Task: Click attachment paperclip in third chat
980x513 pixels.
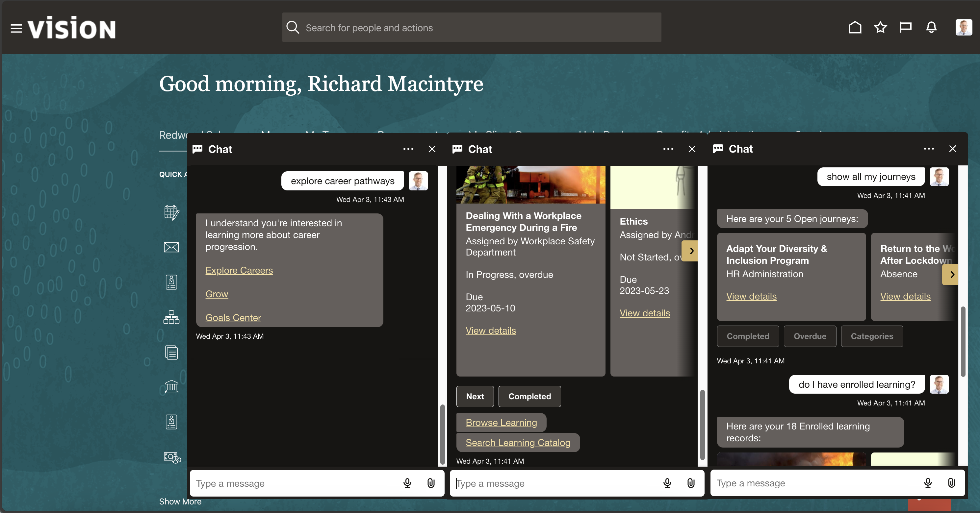Action: pos(951,483)
